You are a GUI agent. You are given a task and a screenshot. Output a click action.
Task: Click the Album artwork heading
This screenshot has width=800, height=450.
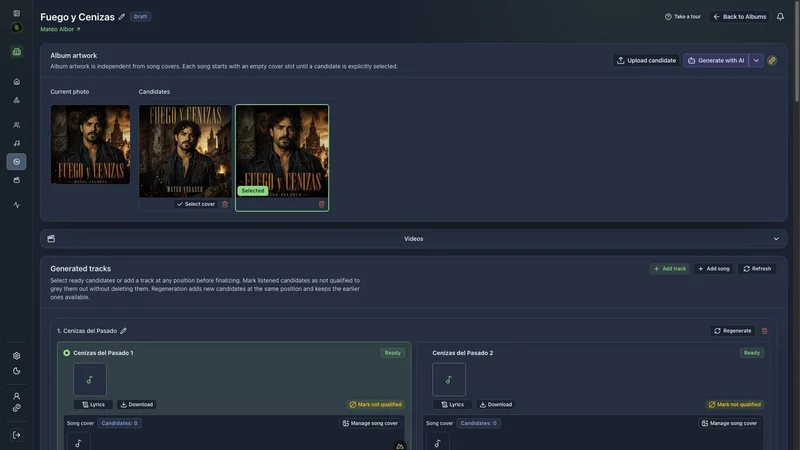73,56
